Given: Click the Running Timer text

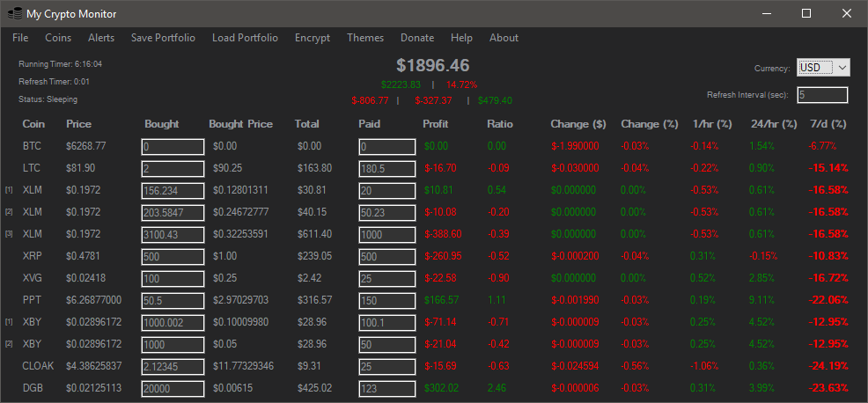Looking at the screenshot, I should [61, 64].
